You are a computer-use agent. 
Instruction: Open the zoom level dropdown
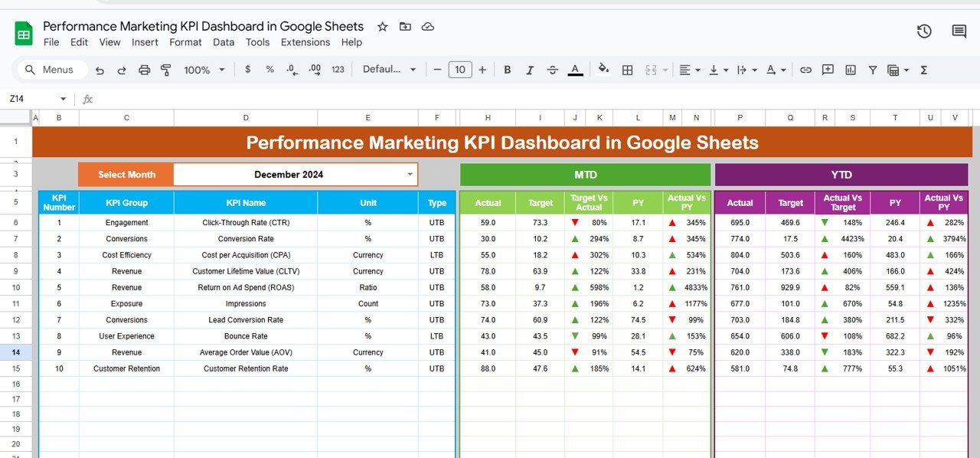[204, 70]
